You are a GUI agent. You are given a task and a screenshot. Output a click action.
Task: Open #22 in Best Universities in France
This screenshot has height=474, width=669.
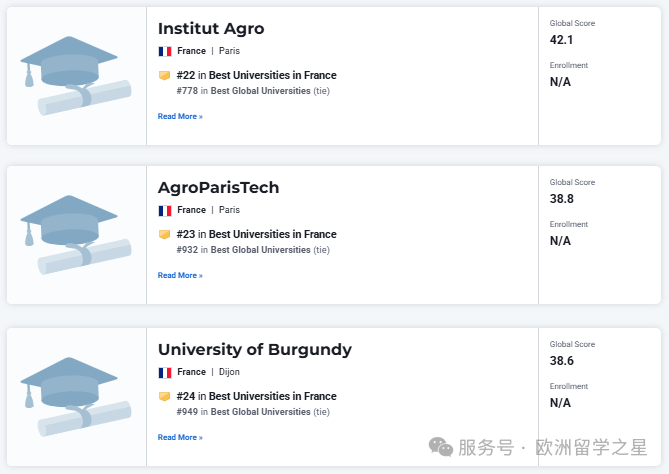[x=256, y=76]
